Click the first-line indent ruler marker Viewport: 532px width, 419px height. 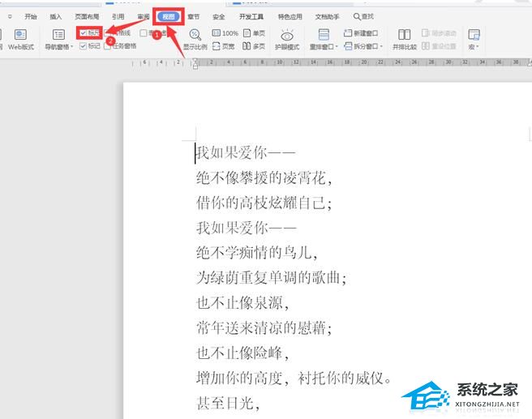[x=195, y=60]
